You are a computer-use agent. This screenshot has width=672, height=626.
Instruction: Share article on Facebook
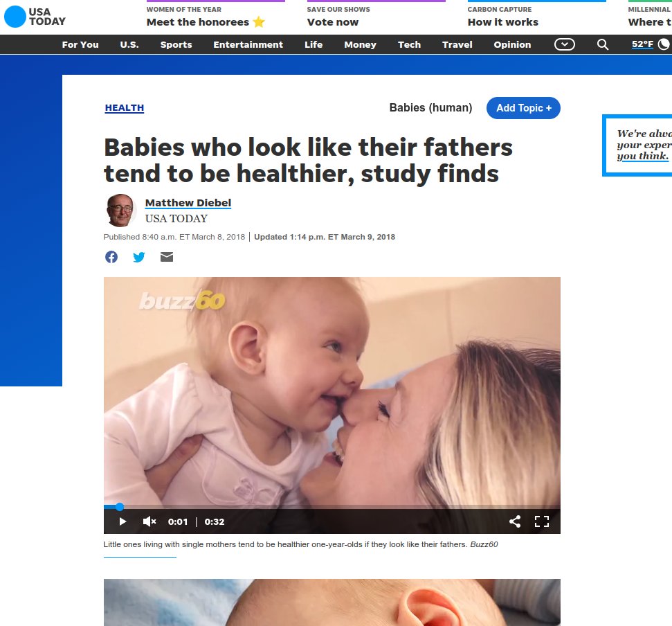click(111, 257)
